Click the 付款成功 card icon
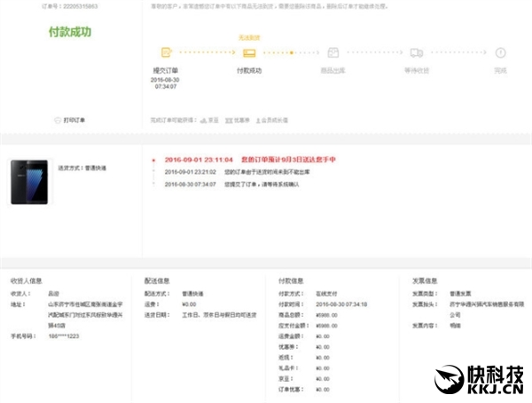Viewport: 532px width, 403px height. [x=250, y=52]
